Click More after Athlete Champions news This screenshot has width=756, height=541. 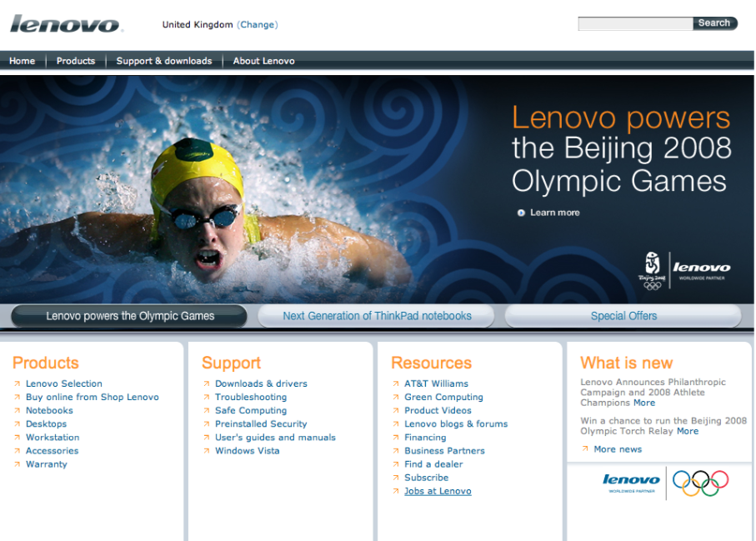(644, 403)
